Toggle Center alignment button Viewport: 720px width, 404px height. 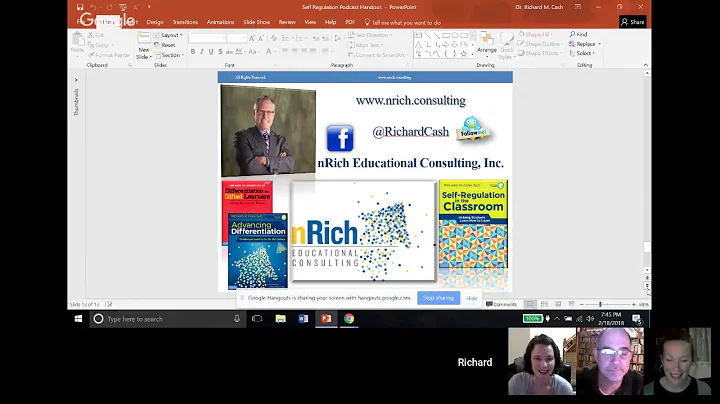click(294, 51)
